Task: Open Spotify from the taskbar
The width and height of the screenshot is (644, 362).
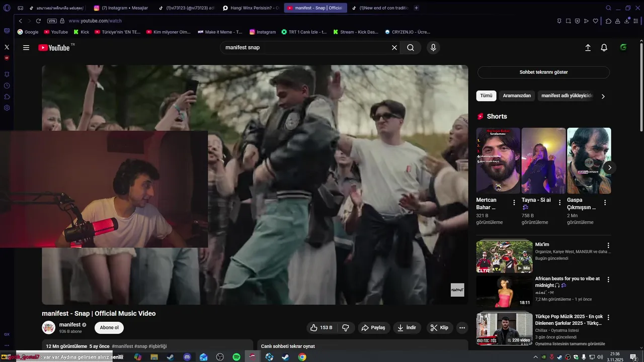Action: [236, 357]
